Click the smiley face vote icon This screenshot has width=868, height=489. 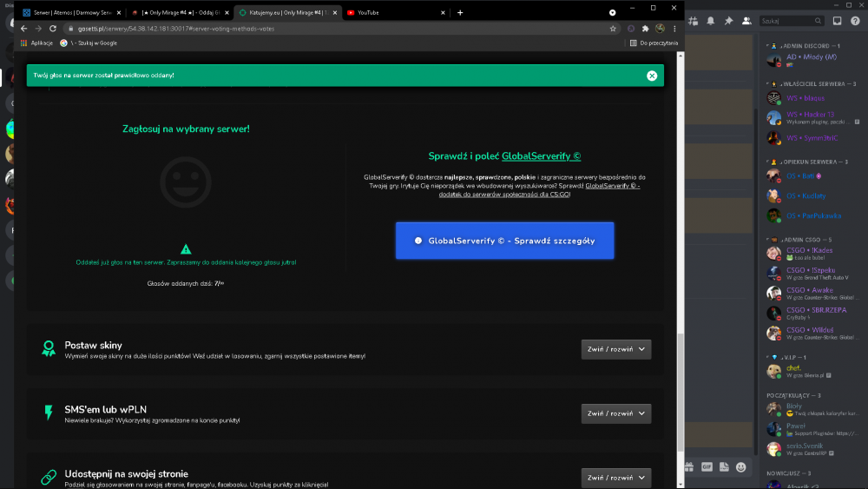pos(186,182)
